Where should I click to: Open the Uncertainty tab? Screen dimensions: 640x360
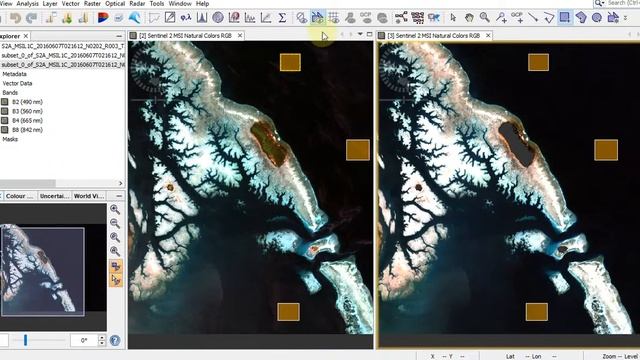pyautogui.click(x=54, y=196)
